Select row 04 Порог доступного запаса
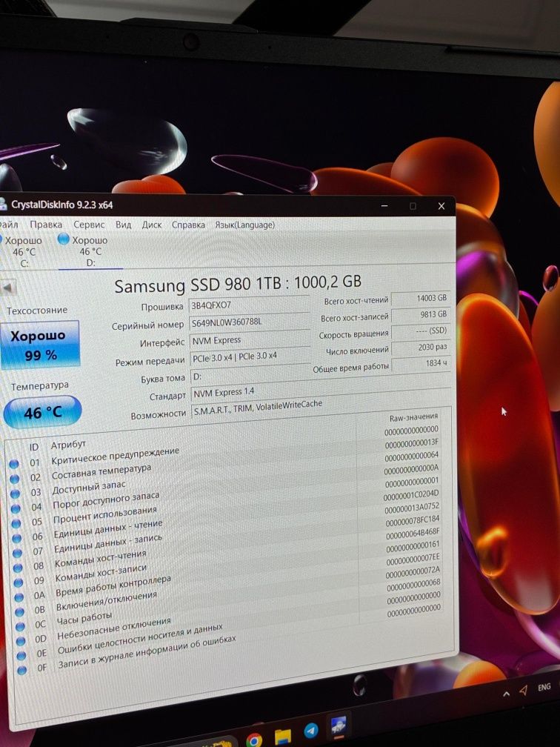 coord(227,488)
